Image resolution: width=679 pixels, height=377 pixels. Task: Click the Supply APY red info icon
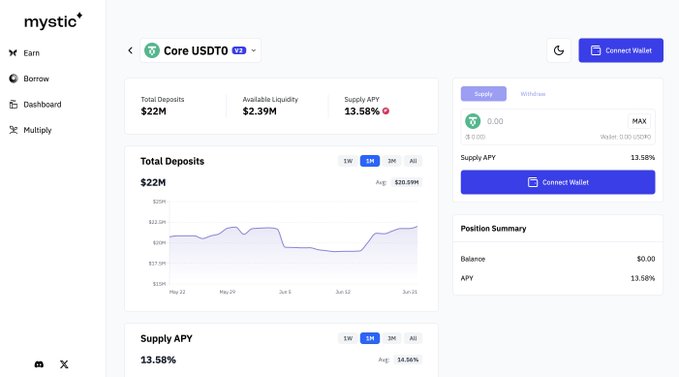pos(386,111)
